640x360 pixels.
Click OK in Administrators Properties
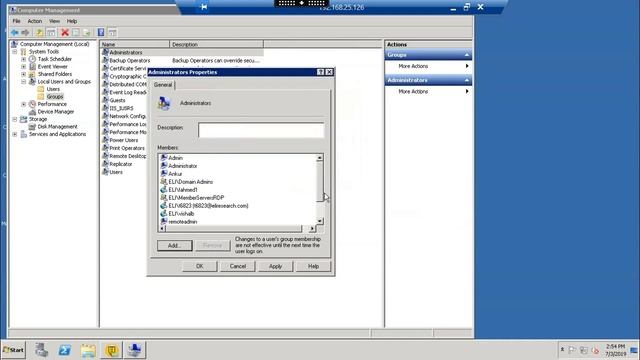[x=200, y=266]
